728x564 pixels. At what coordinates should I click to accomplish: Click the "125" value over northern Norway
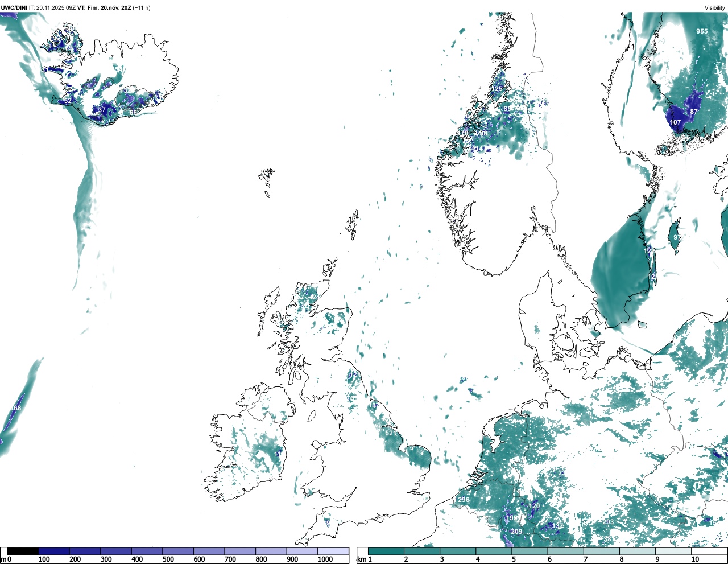pyautogui.click(x=498, y=89)
